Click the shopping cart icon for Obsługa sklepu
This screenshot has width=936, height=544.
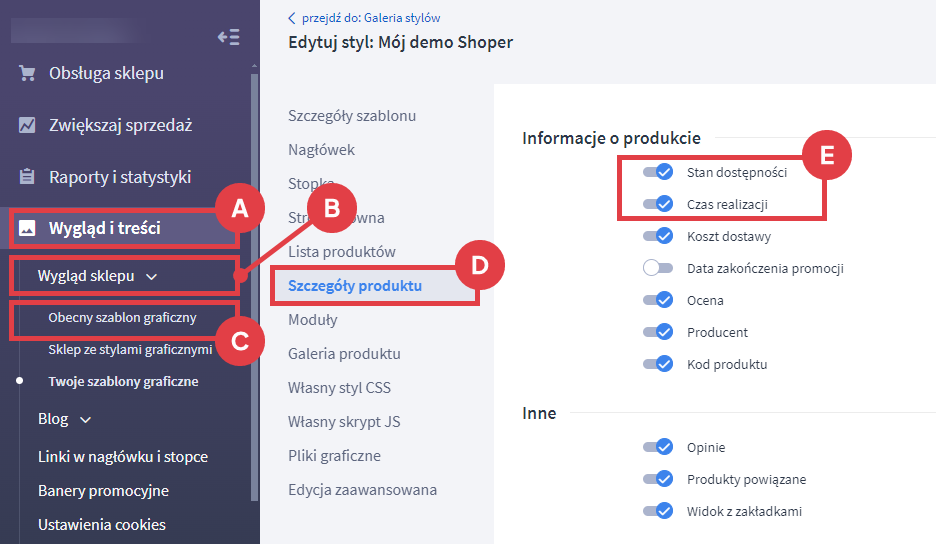[x=27, y=73]
